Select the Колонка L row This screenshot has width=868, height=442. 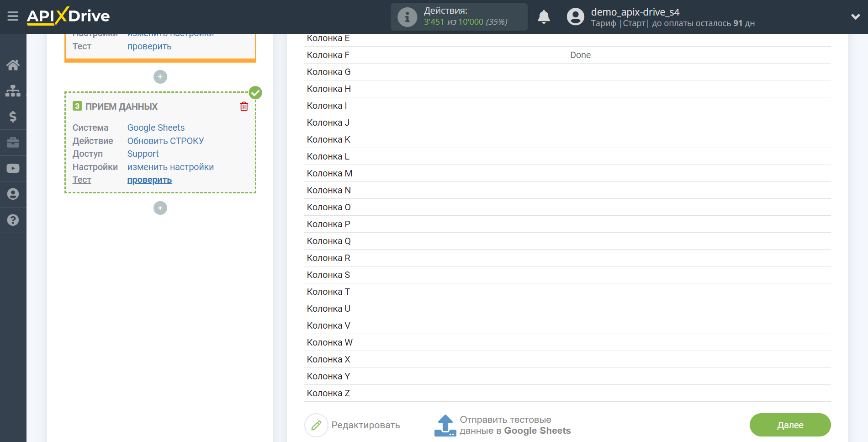(x=567, y=156)
